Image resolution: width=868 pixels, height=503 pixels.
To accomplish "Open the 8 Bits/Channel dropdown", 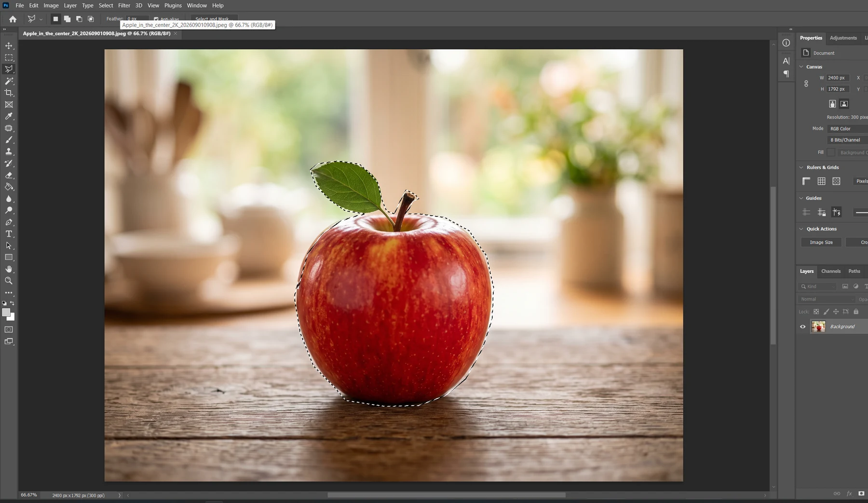I will [847, 140].
